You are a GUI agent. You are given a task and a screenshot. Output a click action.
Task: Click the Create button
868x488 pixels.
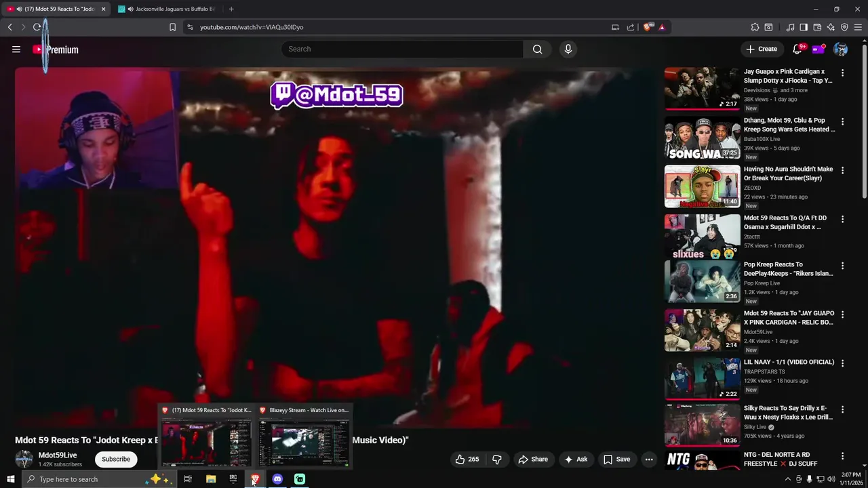(x=762, y=49)
